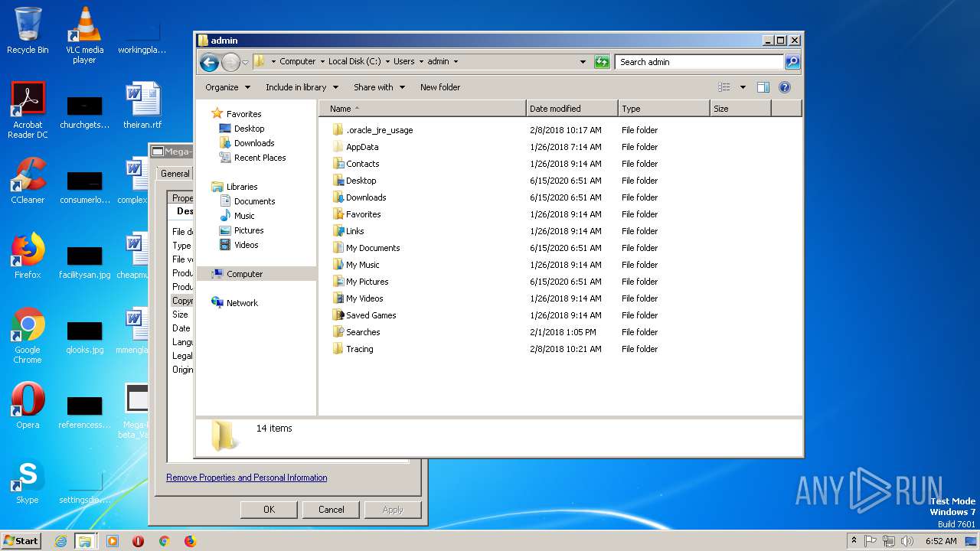Open the Organize menu
The image size is (980, 551).
point(227,87)
